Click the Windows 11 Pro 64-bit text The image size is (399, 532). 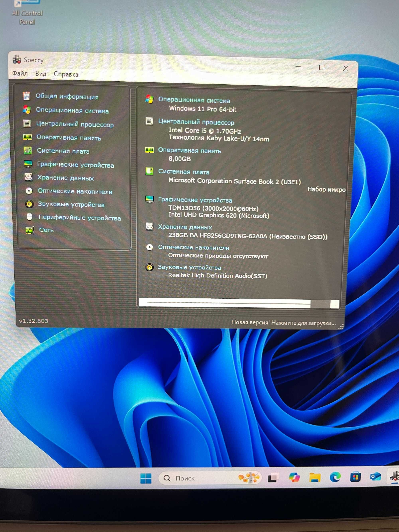[x=202, y=109]
